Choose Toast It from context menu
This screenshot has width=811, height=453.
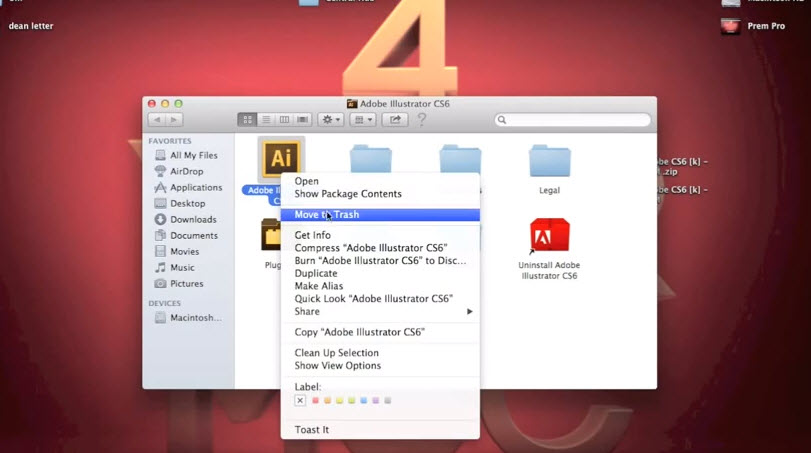pyautogui.click(x=380, y=430)
